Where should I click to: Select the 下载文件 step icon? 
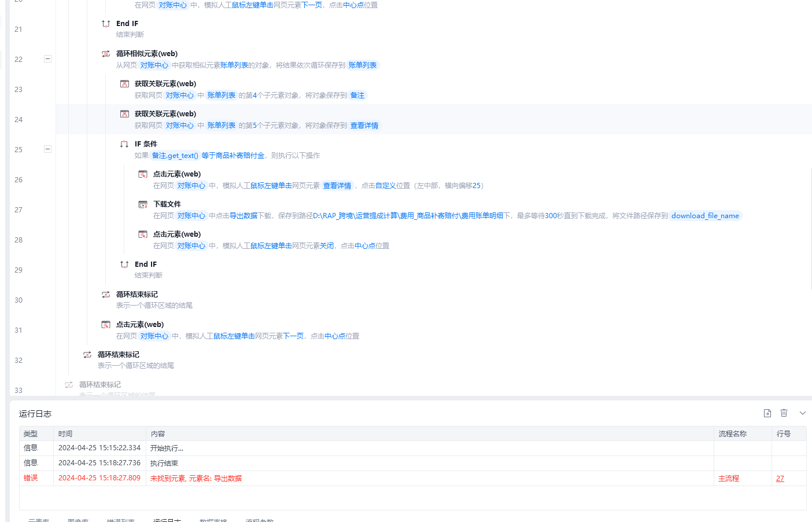[143, 204]
